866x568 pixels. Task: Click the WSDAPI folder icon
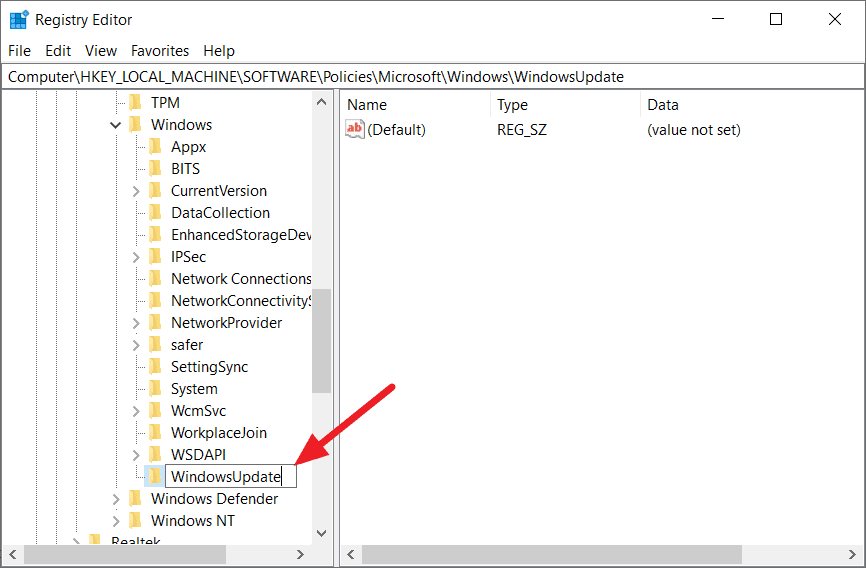tap(156, 455)
